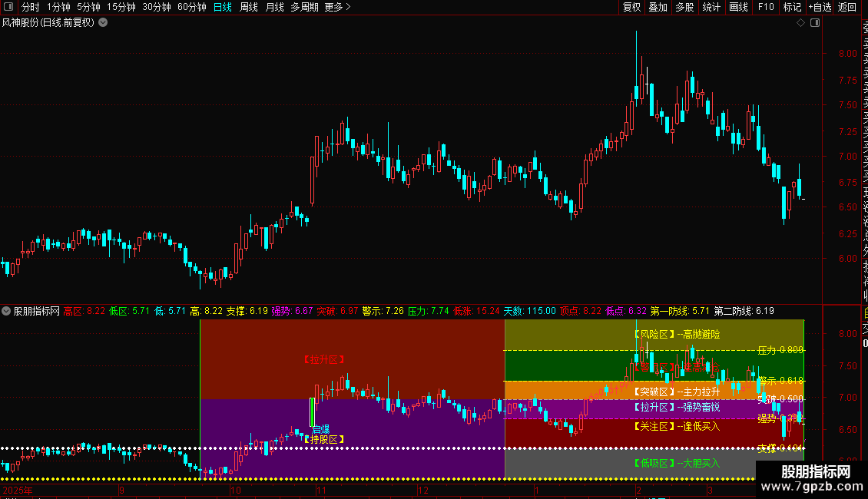Open the 多股 multi-stock view
The width and height of the screenshot is (868, 499).
(x=684, y=7)
